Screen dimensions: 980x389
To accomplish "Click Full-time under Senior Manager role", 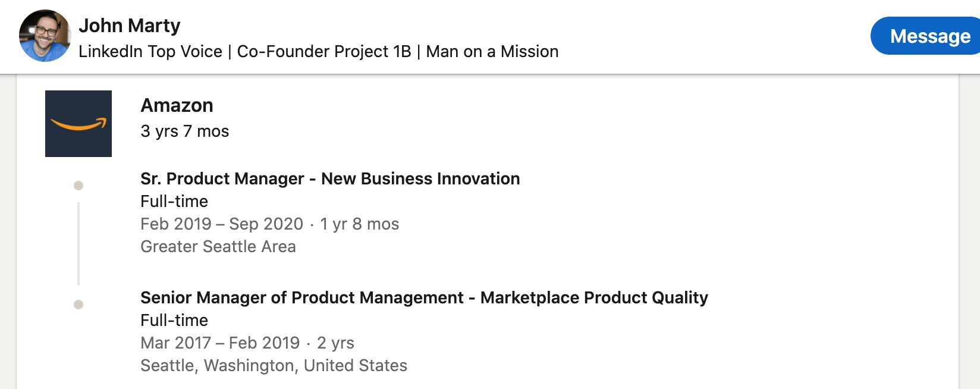I will point(174,320).
